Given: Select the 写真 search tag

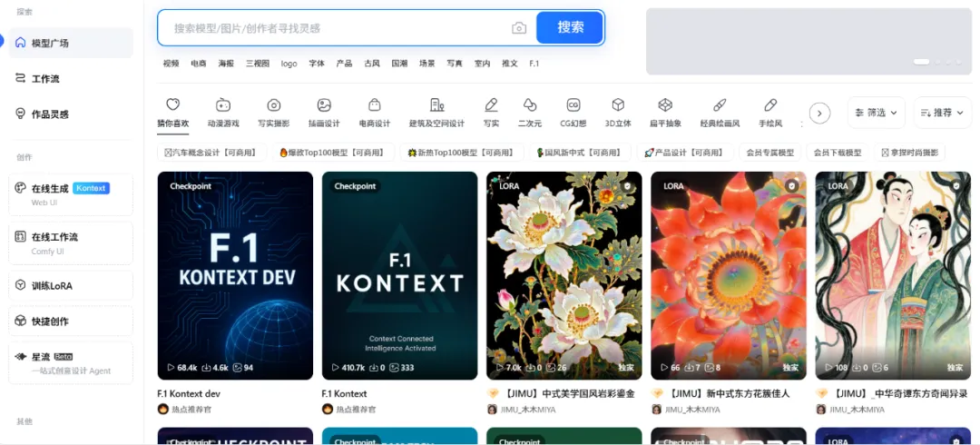Looking at the screenshot, I should coord(455,64).
